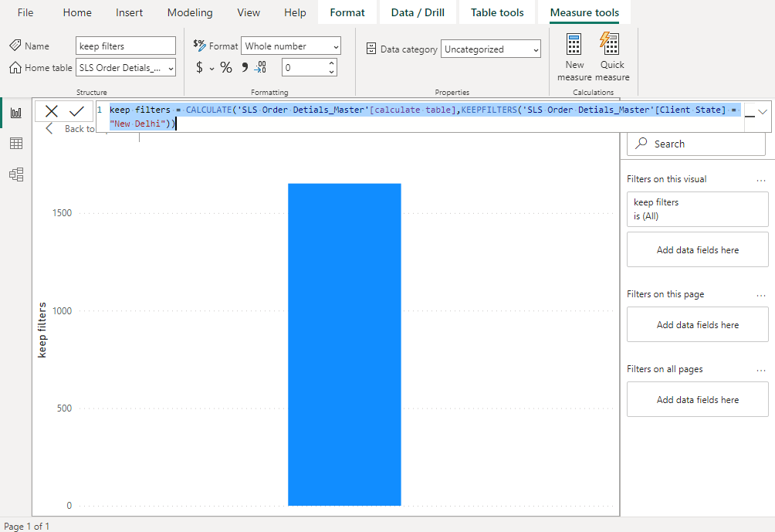Switch to the Home tab
Viewport: 775px width, 532px height.
(77, 12)
